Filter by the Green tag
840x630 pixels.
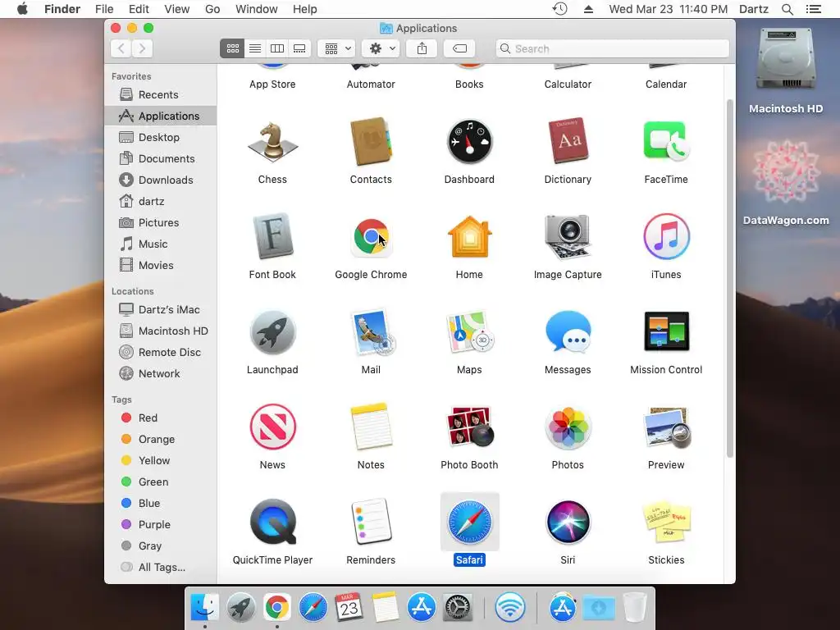point(160,482)
